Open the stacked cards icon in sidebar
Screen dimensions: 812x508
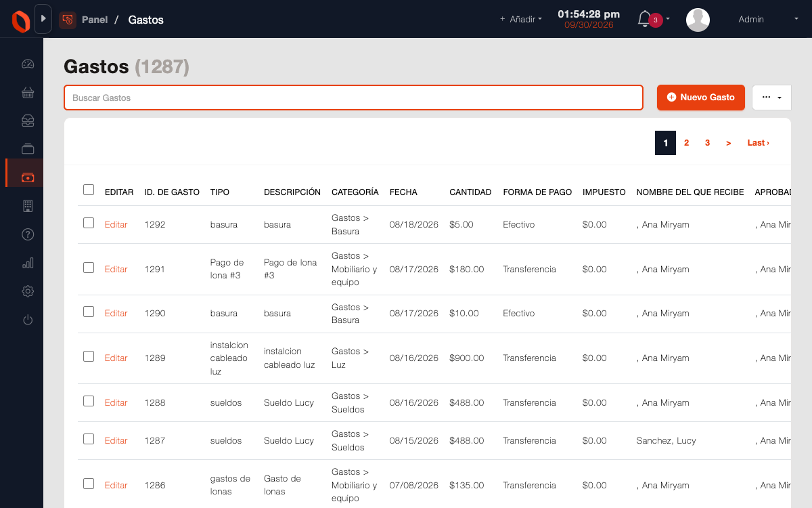click(28, 149)
